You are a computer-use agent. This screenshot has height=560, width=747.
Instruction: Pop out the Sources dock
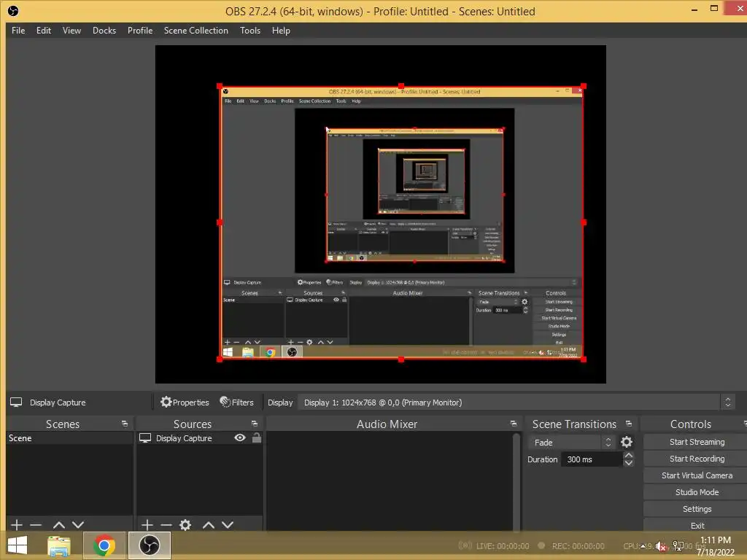pyautogui.click(x=255, y=424)
